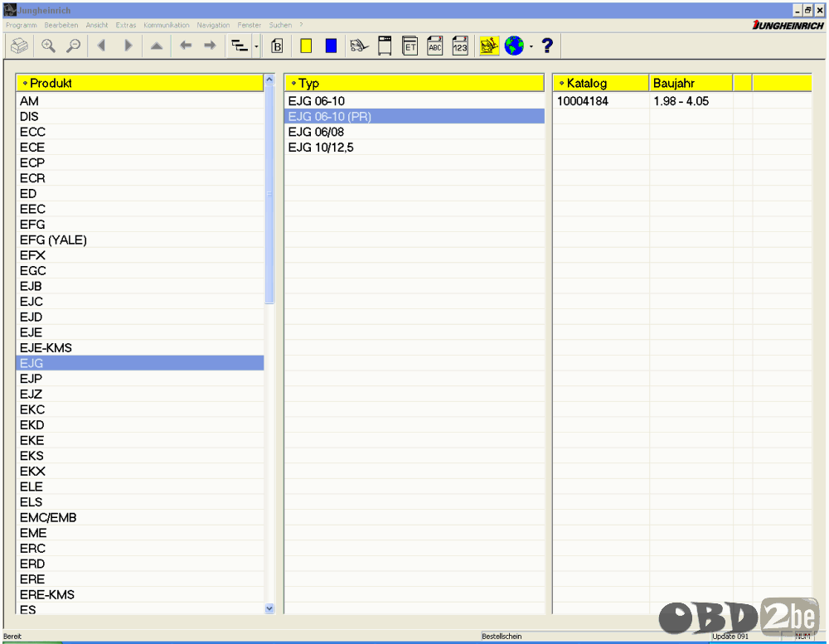
Task: Click the question mark help icon
Action: click(x=547, y=46)
